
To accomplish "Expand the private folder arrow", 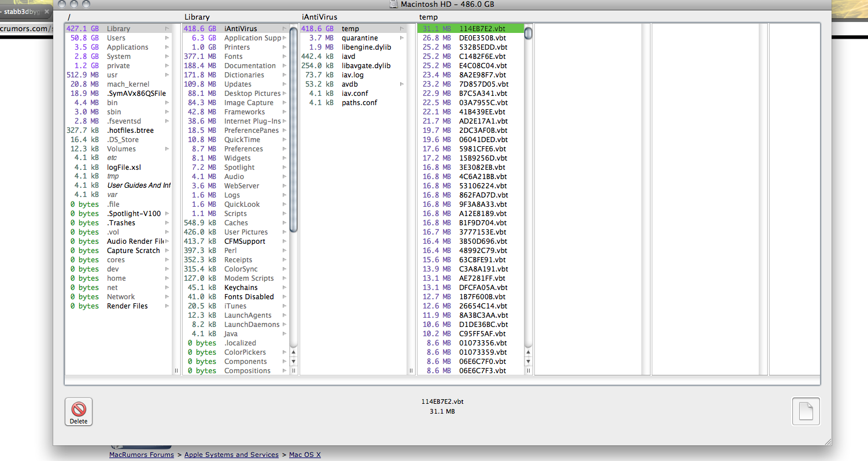I will click(167, 65).
